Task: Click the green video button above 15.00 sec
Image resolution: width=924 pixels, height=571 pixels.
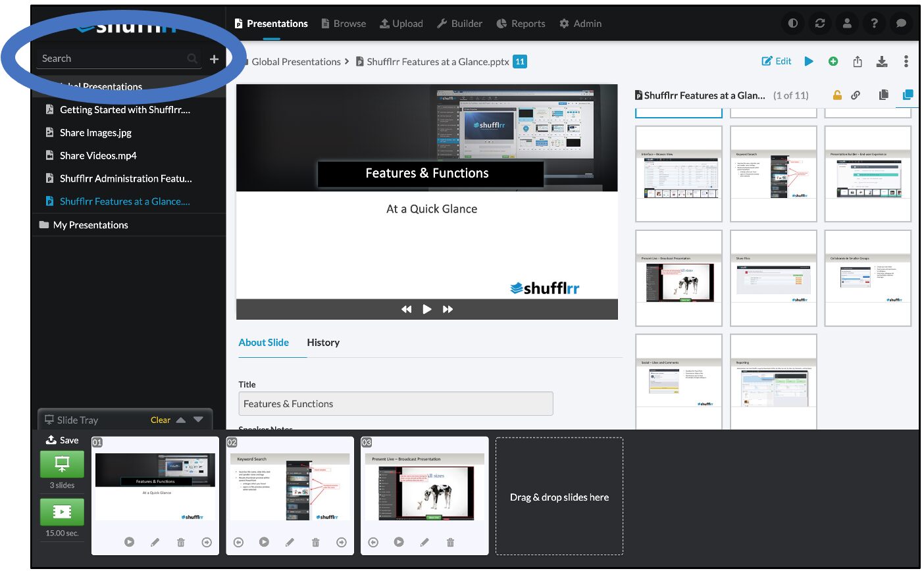Action: point(62,512)
